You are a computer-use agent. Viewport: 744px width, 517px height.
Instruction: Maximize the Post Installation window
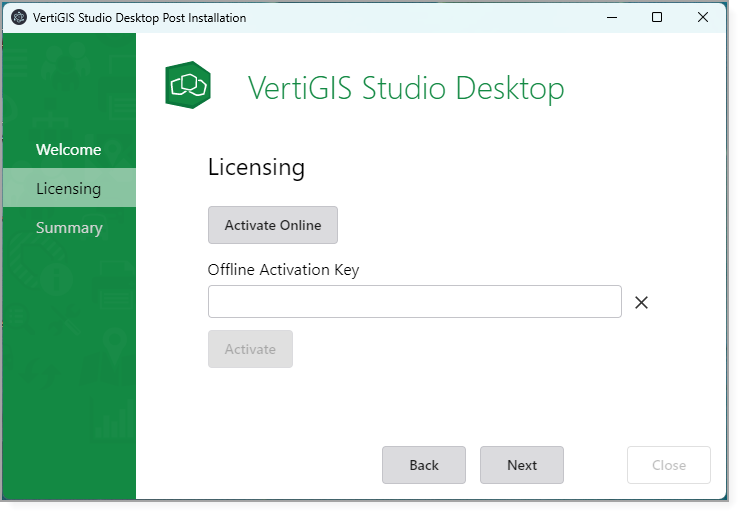[x=657, y=18]
